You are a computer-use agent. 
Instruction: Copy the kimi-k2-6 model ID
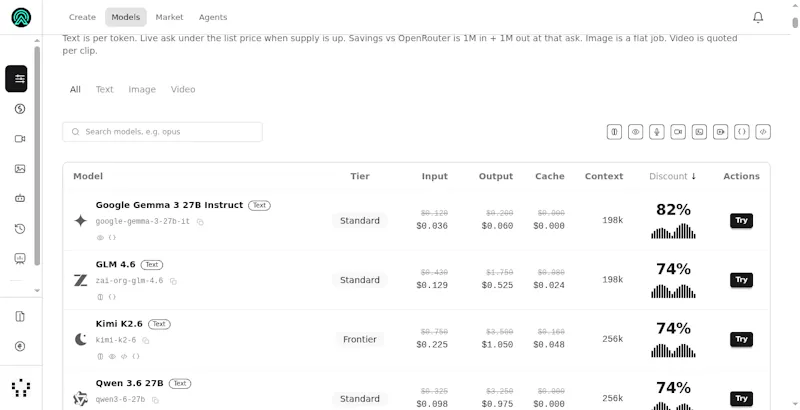pyautogui.click(x=145, y=340)
